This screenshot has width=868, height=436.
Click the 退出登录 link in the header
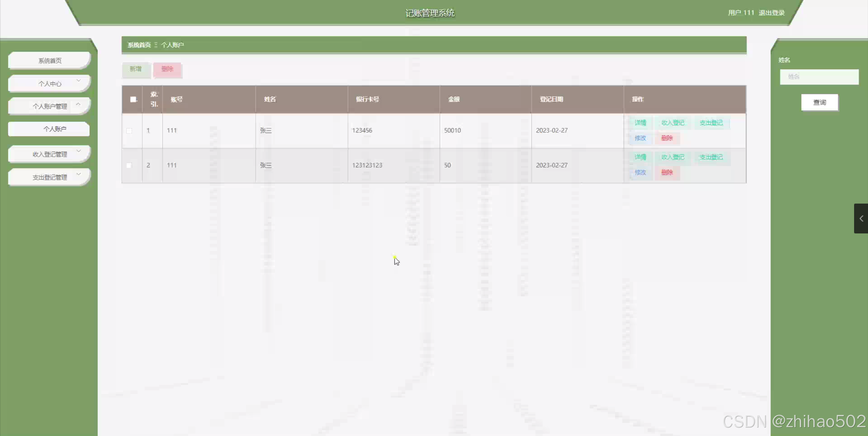[x=772, y=13]
